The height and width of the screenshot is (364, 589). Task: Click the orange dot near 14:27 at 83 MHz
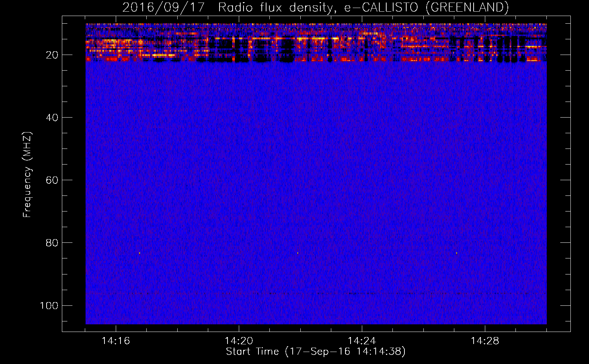[x=456, y=253]
